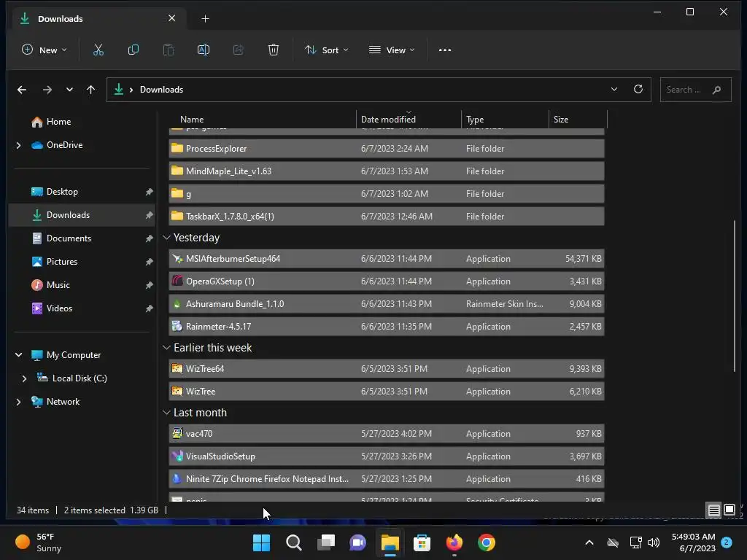This screenshot has height=560, width=747.
Task: Open recent locations dropdown arrow
Action: pyautogui.click(x=69, y=90)
